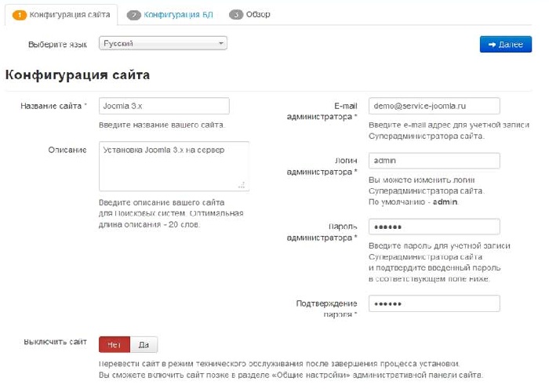The image size is (549, 392).
Task: Expand the language dropdown showing Русский
Action: click(162, 43)
